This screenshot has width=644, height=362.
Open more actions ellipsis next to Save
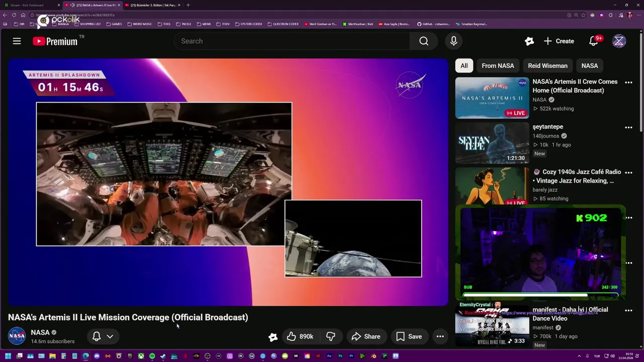click(440, 336)
